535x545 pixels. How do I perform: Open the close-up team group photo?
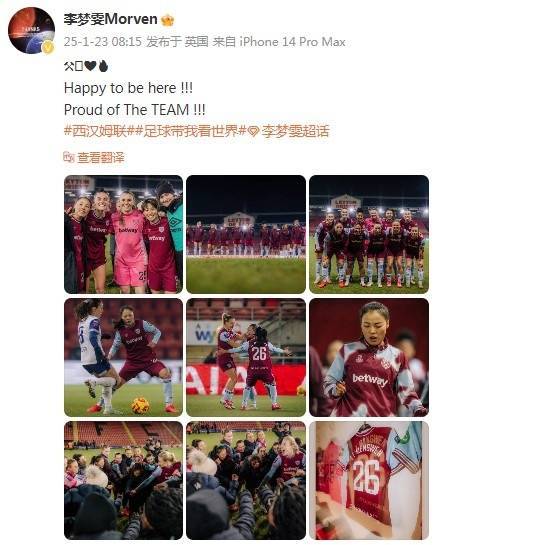pos(369,234)
